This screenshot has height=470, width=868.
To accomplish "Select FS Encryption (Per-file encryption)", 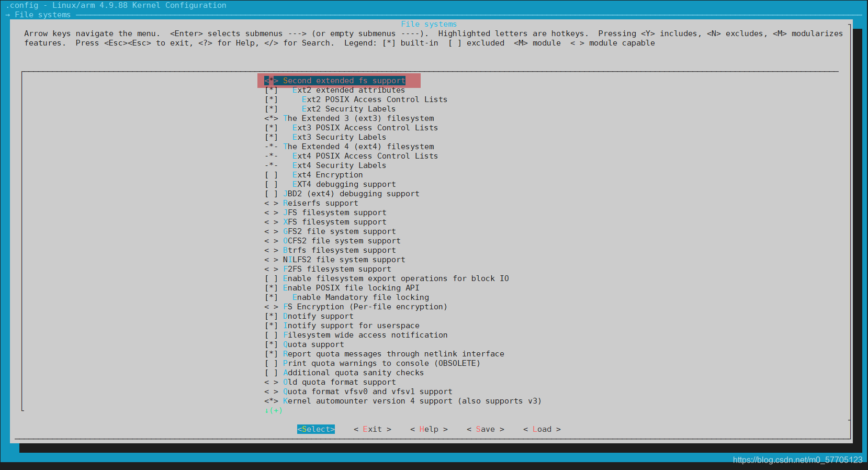I will point(356,307).
